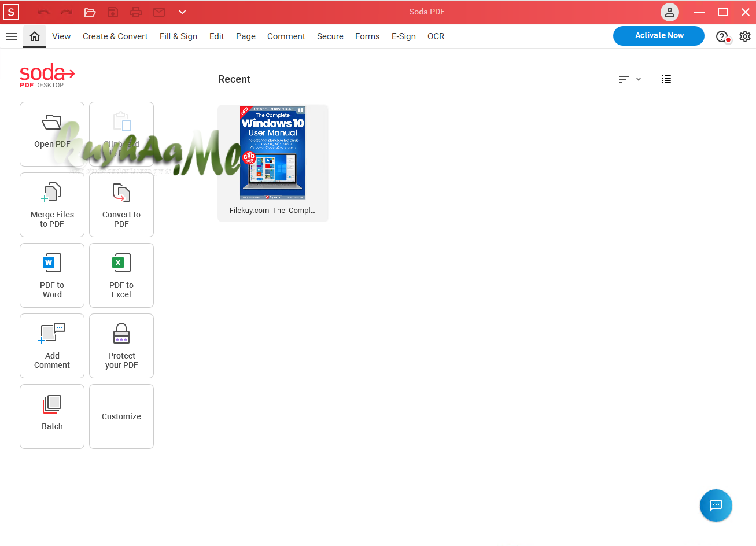Click the Activate Now button
Screen dimensions: 756x546
[659, 36]
